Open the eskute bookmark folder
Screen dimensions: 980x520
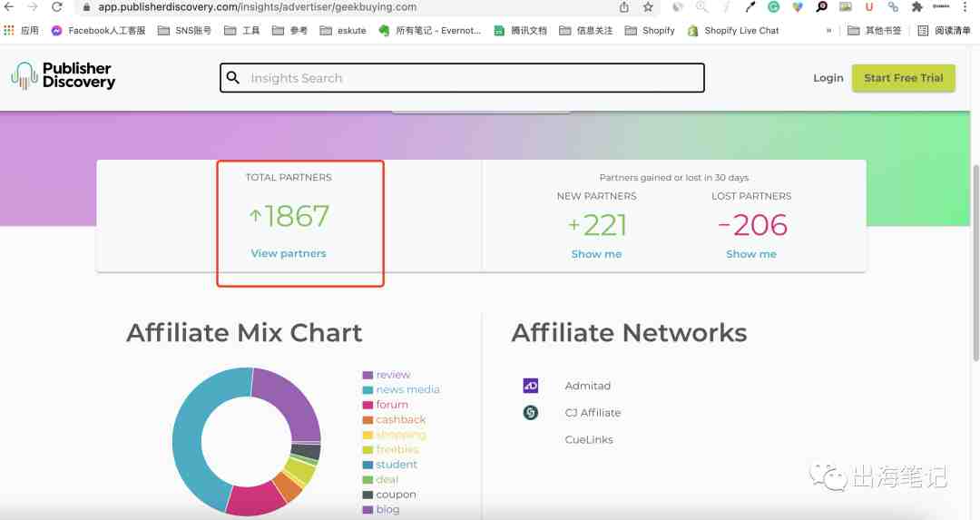click(x=343, y=30)
